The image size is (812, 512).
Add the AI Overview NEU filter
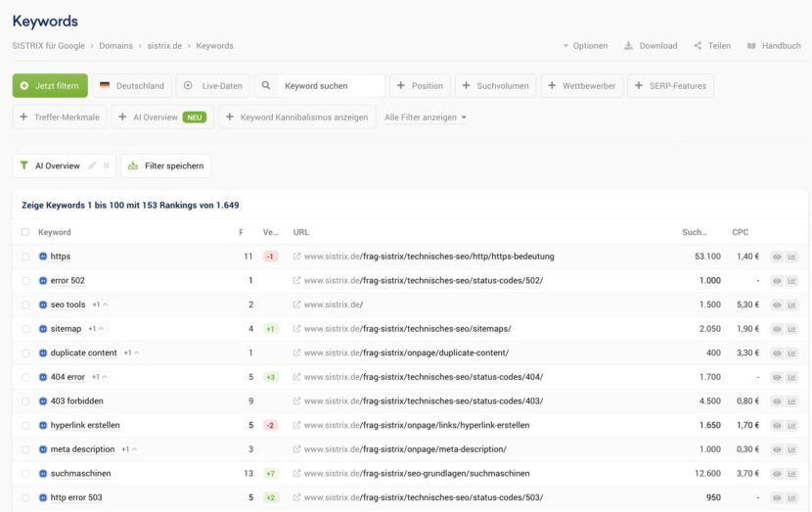(x=162, y=117)
